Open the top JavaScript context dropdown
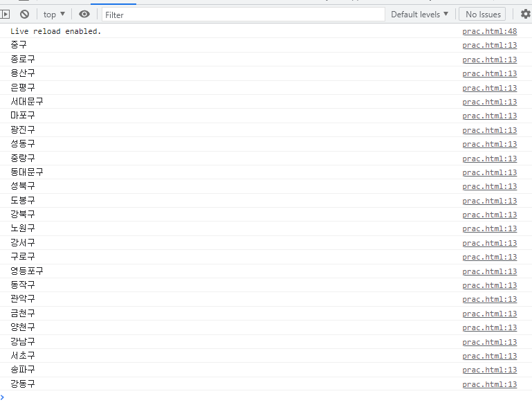The height and width of the screenshot is (414, 532). click(54, 15)
